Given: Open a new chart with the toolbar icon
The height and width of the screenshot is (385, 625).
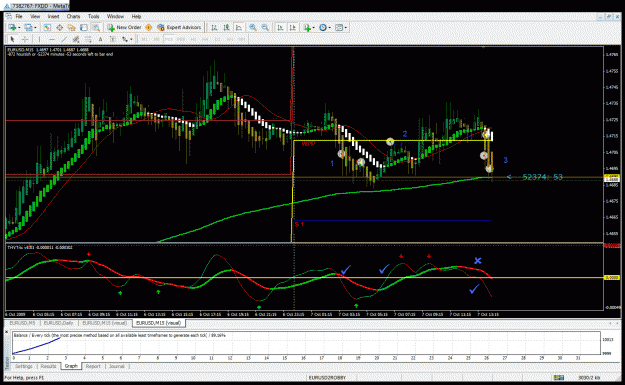Looking at the screenshot, I should (x=12, y=28).
